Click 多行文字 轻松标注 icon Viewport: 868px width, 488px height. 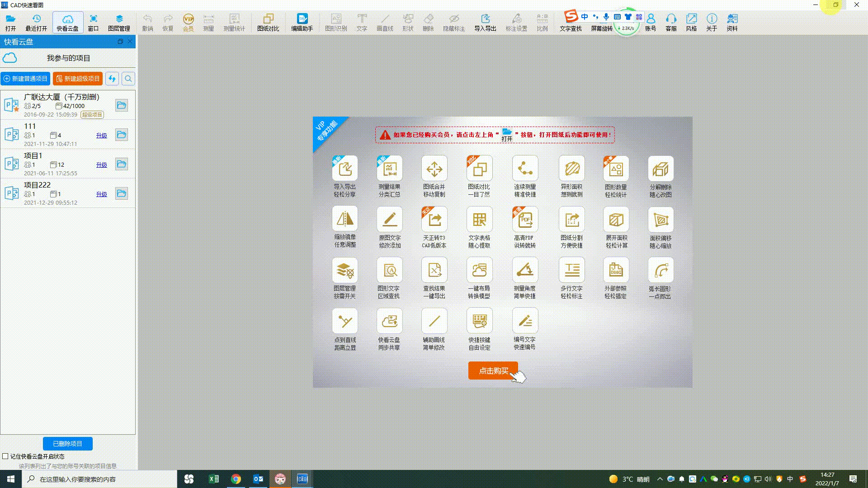pyautogui.click(x=571, y=270)
